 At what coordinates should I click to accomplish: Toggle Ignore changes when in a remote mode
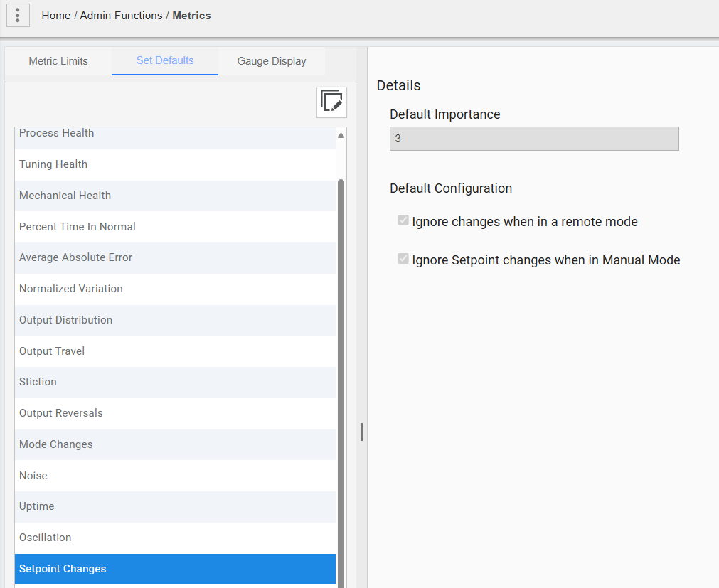(403, 220)
